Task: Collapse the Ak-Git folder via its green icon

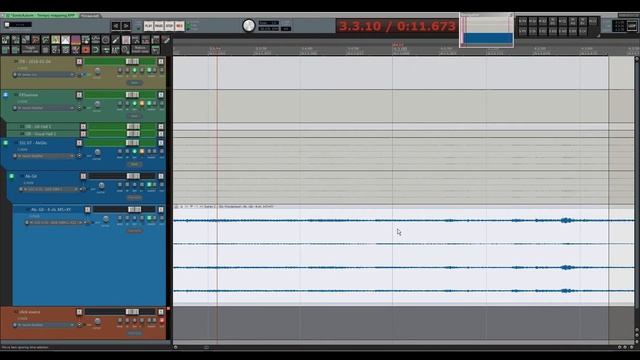Action: tap(12, 176)
